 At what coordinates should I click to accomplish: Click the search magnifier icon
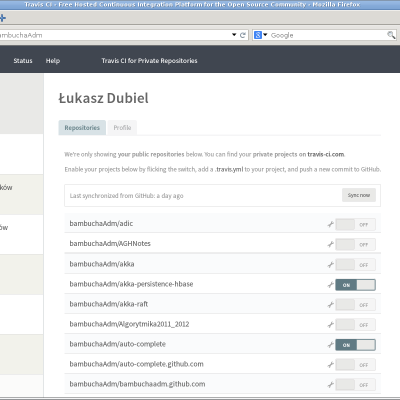coord(391,35)
